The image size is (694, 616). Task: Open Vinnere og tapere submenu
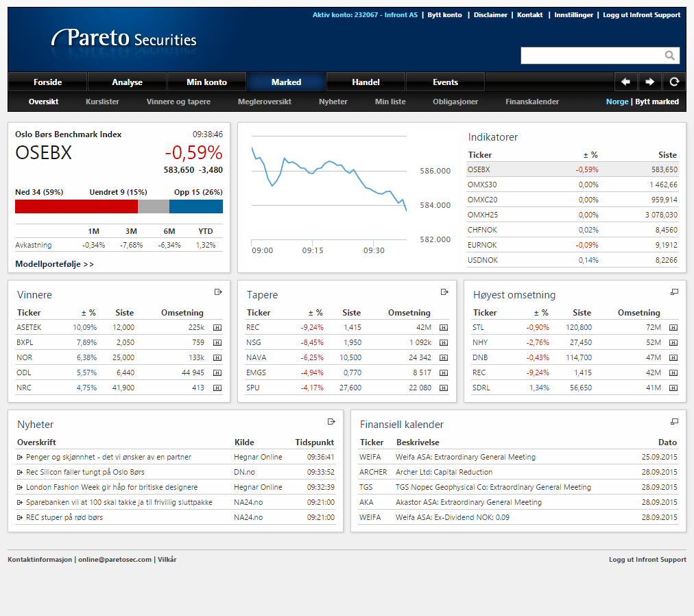coord(178,102)
